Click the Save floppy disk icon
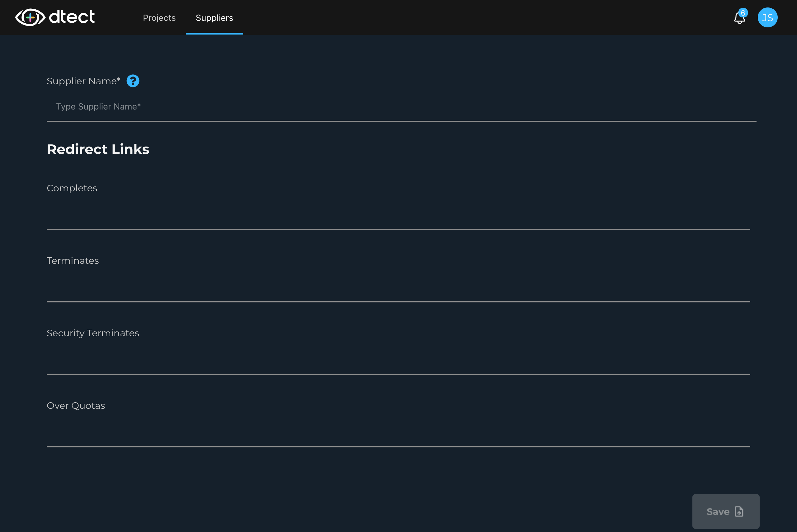 tap(739, 512)
